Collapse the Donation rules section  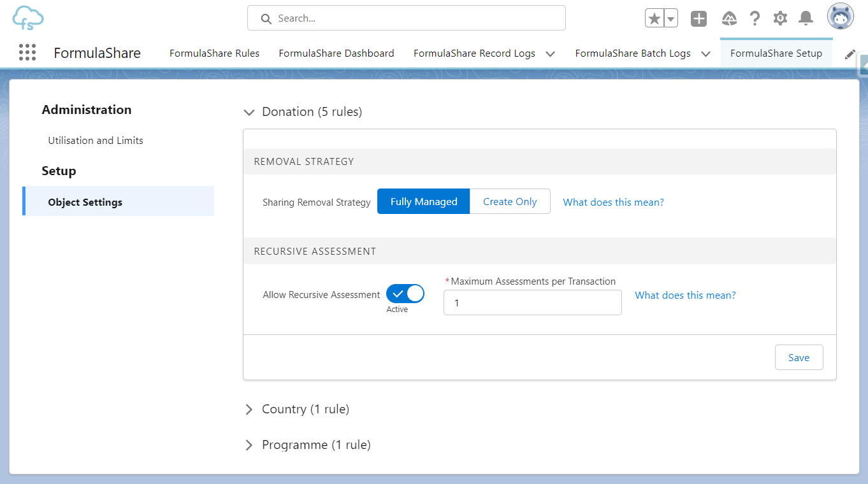point(249,112)
